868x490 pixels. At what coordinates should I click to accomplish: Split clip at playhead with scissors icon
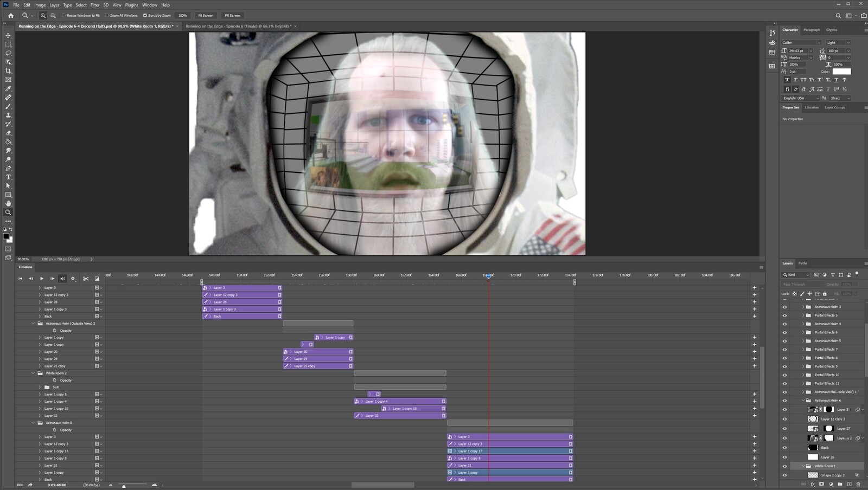(x=86, y=279)
